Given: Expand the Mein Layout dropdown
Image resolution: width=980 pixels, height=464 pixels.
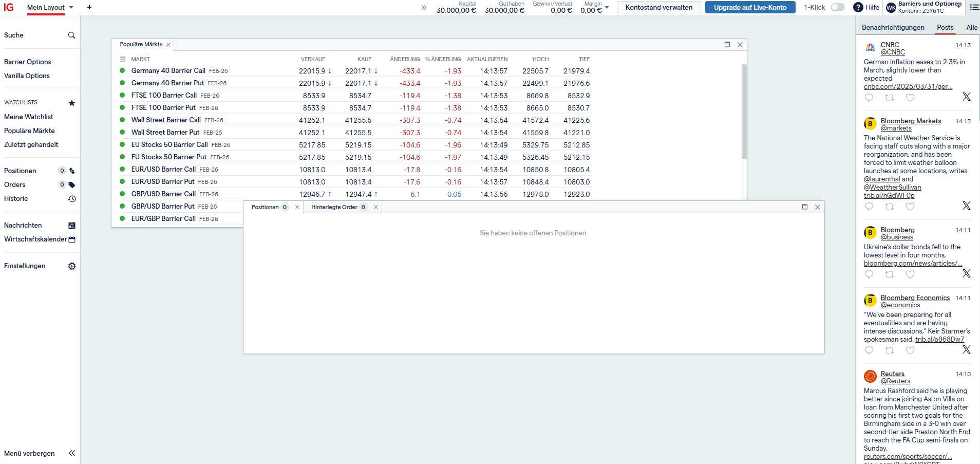Looking at the screenshot, I should [x=71, y=7].
